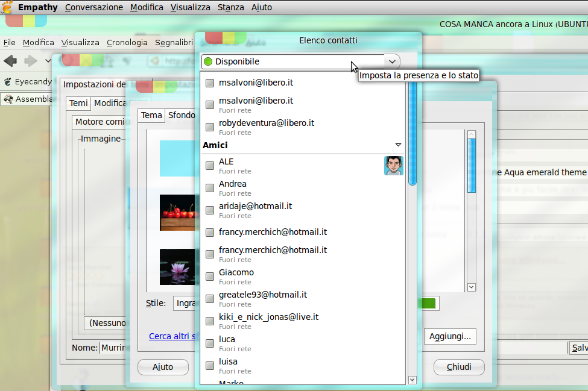The height and width of the screenshot is (391, 588).
Task: Click the Empathy app icon in menu bar
Action: click(7, 7)
